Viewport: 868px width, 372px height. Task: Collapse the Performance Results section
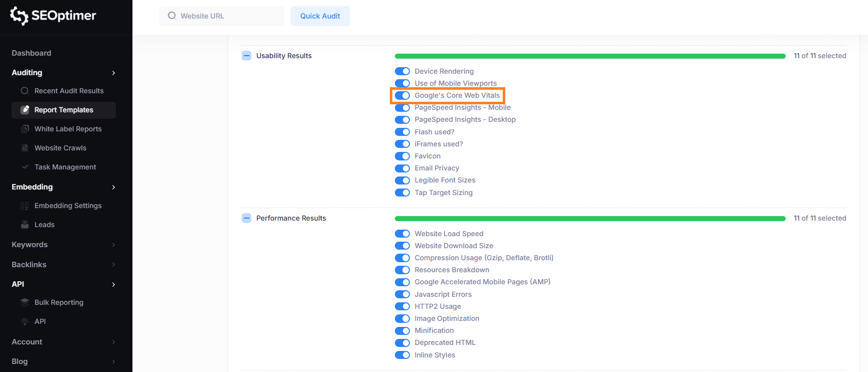[x=246, y=218]
